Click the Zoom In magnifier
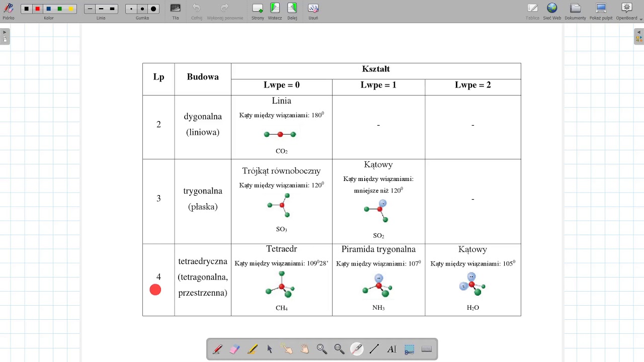The image size is (644, 362). (322, 349)
